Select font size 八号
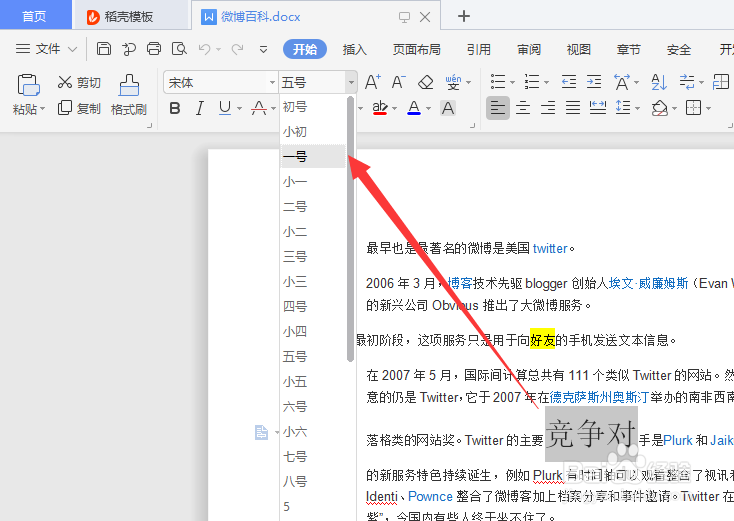Viewport: 734px width, 521px height. point(313,481)
